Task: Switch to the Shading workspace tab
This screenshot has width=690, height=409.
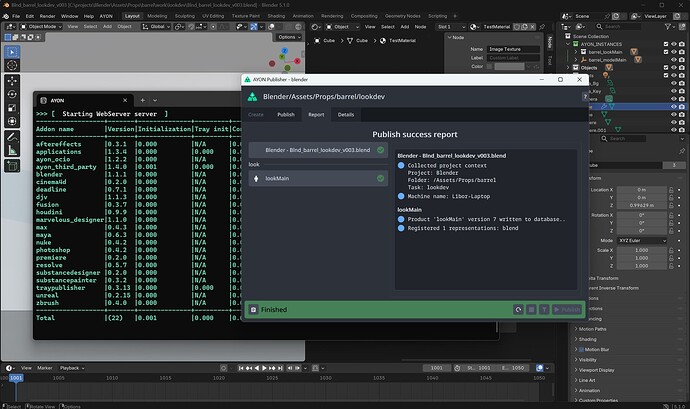Action: point(276,16)
